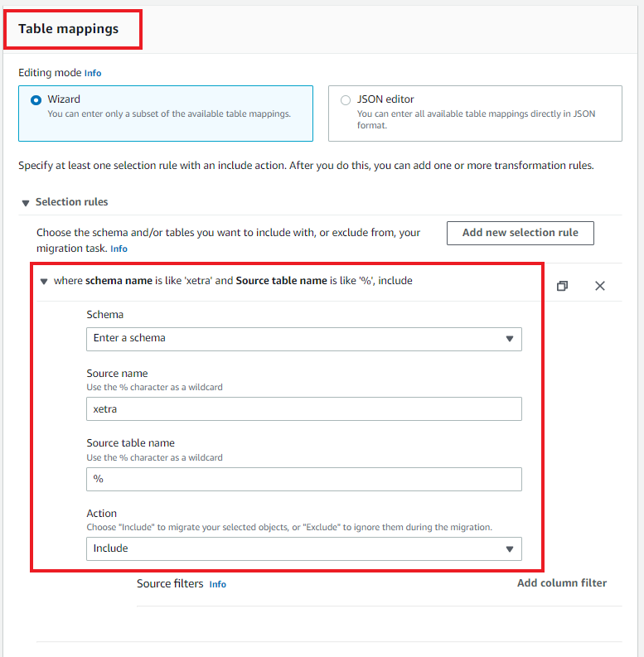Screen dimensions: 644x657
Task: Remove the selection rule with X icon
Action: click(600, 286)
